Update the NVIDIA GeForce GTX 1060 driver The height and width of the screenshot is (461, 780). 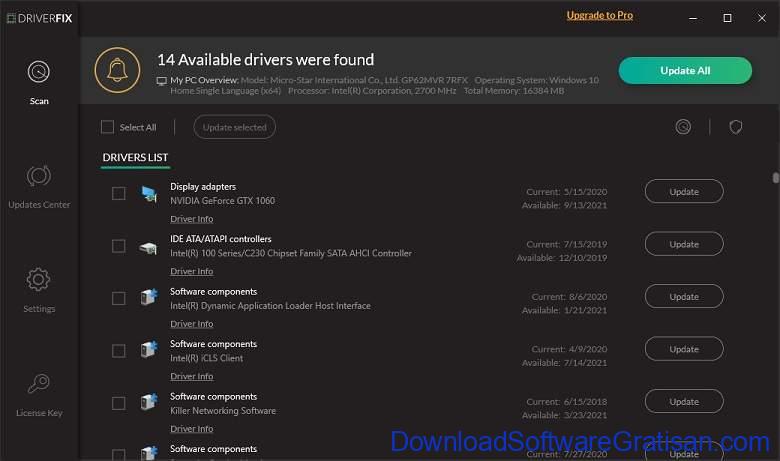[x=684, y=191]
